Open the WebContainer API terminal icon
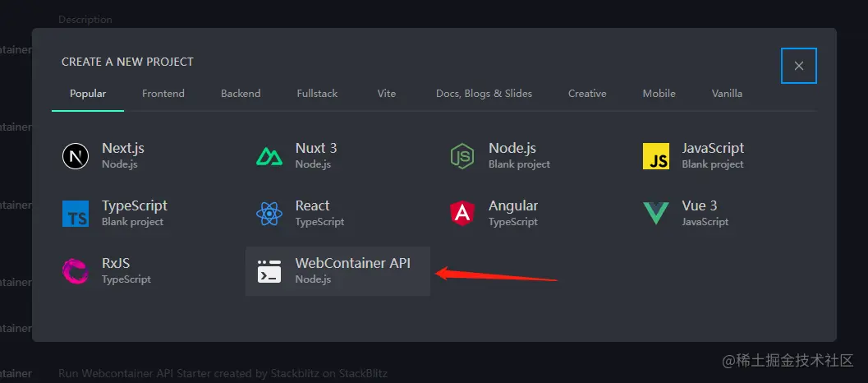Viewport: 868px width, 383px height. pos(269,271)
